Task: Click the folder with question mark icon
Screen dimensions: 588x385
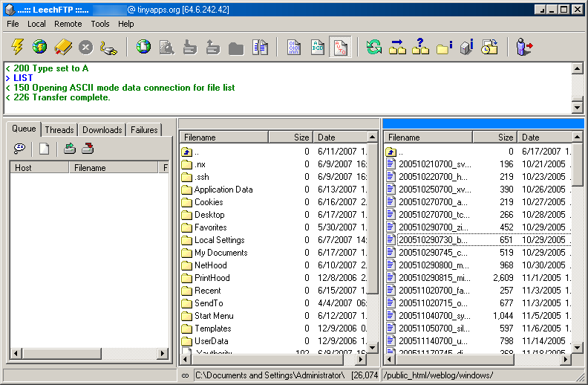Action: tap(420, 48)
